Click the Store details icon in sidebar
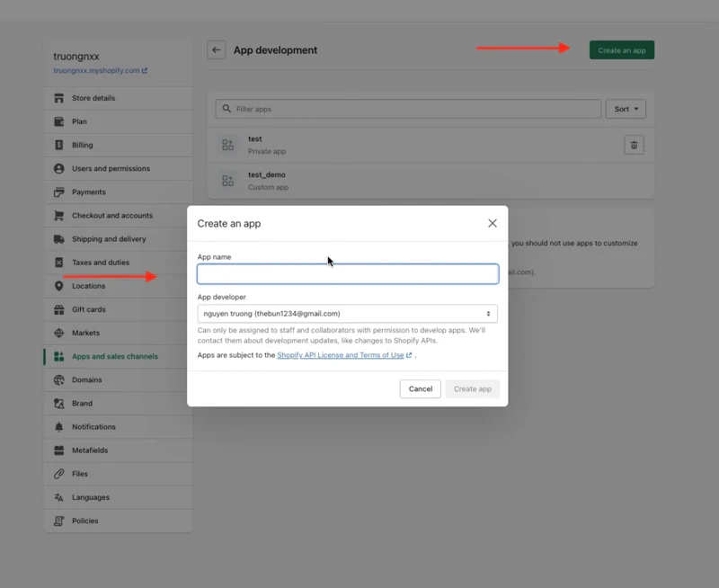This screenshot has width=719, height=588. coord(58,98)
